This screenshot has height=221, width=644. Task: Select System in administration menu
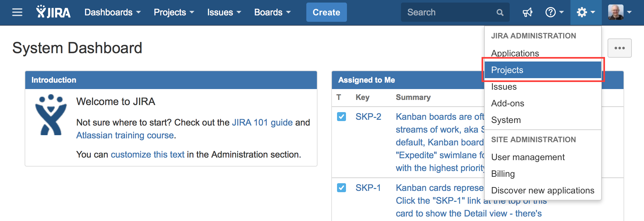tap(543, 120)
